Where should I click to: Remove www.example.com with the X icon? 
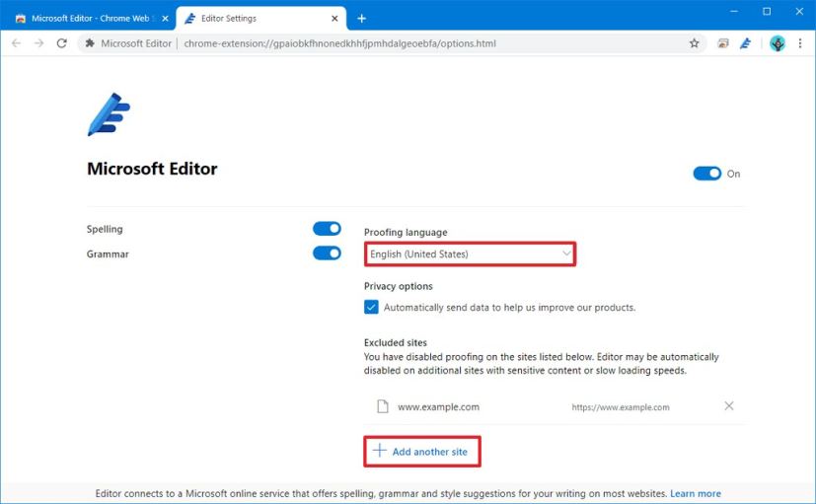(729, 405)
